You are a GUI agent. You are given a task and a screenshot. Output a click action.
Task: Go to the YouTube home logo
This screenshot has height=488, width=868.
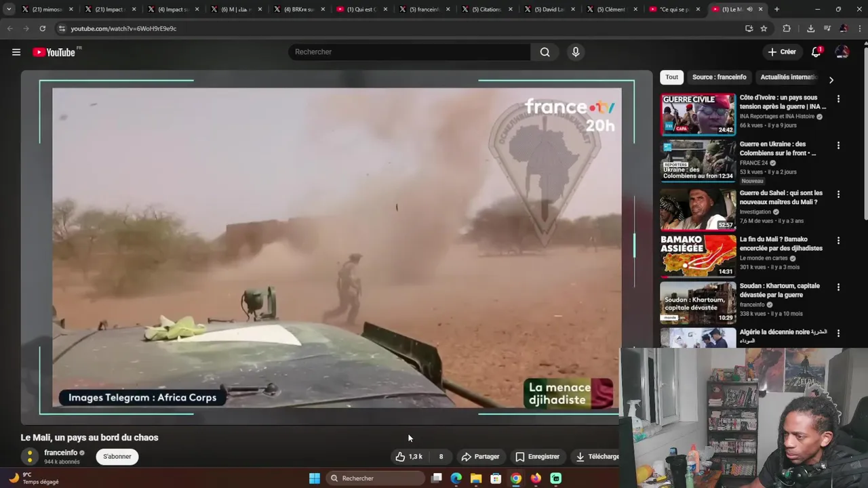point(54,52)
